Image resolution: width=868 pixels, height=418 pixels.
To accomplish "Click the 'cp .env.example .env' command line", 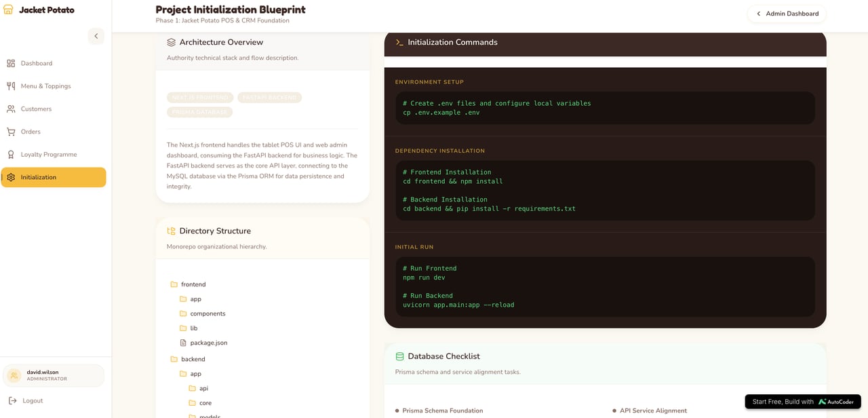I will pos(441,113).
